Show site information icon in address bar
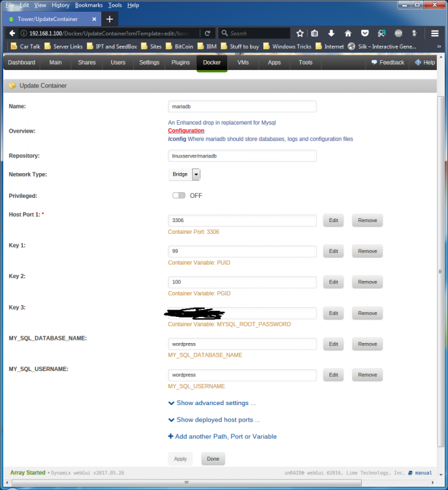448x490 pixels. 24,33
